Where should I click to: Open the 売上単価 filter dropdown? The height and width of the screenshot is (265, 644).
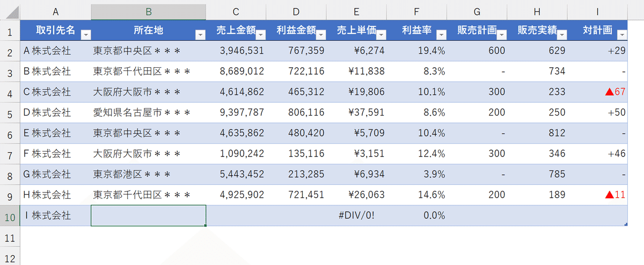click(x=381, y=35)
